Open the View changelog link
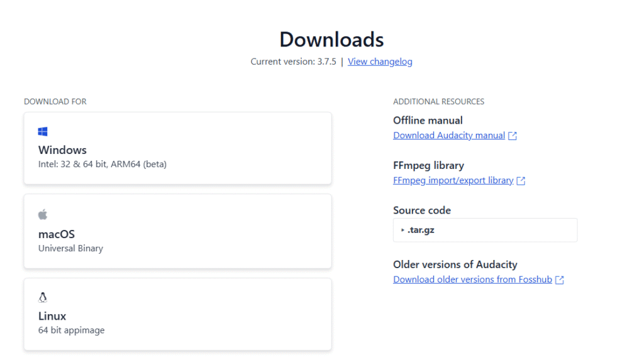 380,62
